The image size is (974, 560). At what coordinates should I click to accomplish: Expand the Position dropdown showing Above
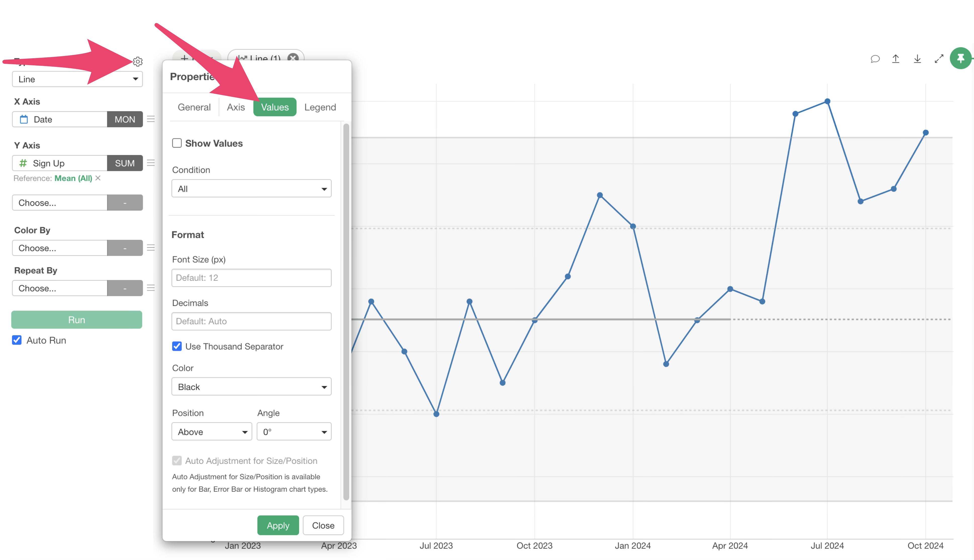click(212, 432)
